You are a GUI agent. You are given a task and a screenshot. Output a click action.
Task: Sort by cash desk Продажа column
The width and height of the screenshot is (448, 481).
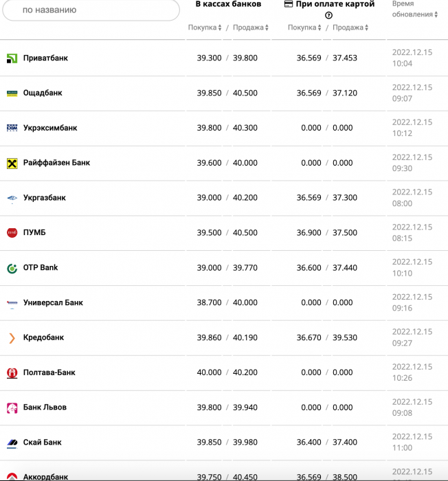click(251, 27)
